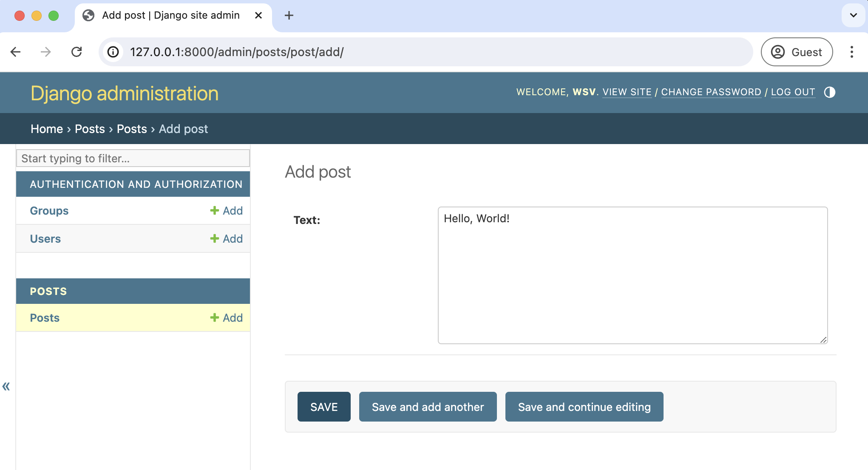Click the Home breadcrumb menu item
Viewport: 868px width, 470px height.
(47, 128)
